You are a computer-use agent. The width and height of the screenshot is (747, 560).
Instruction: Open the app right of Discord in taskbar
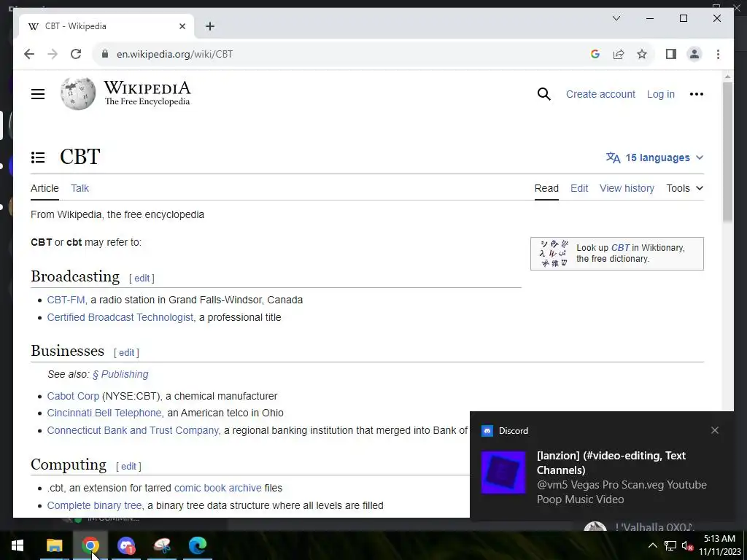point(162,545)
